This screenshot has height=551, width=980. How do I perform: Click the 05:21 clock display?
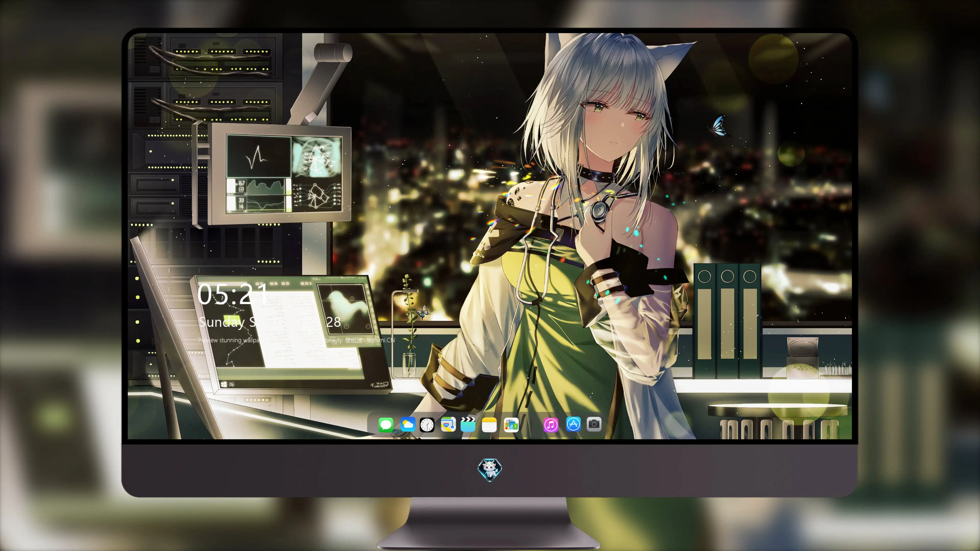pyautogui.click(x=232, y=294)
